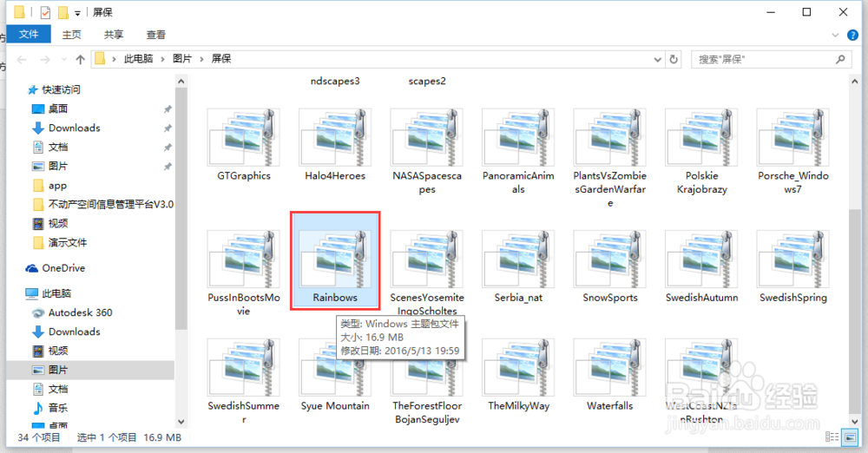Click file list scrollbar up arrow
The image size is (868, 453).
click(855, 82)
